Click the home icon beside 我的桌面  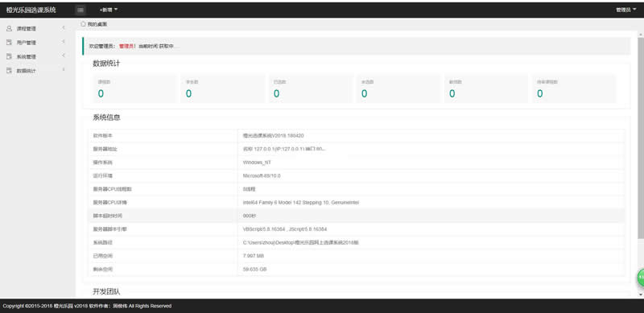point(83,24)
